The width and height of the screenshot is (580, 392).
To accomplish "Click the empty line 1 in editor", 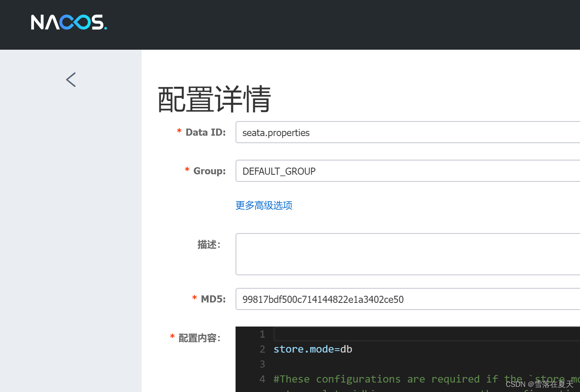I will point(427,334).
